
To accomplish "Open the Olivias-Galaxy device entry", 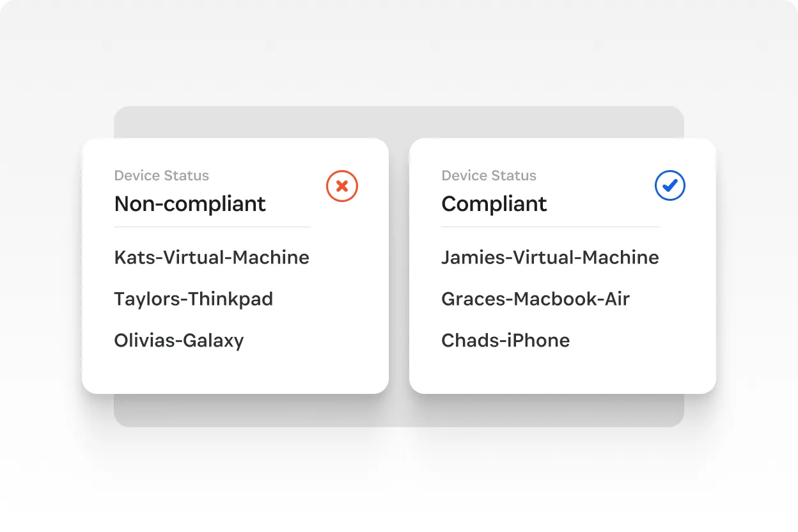I will click(x=178, y=340).
